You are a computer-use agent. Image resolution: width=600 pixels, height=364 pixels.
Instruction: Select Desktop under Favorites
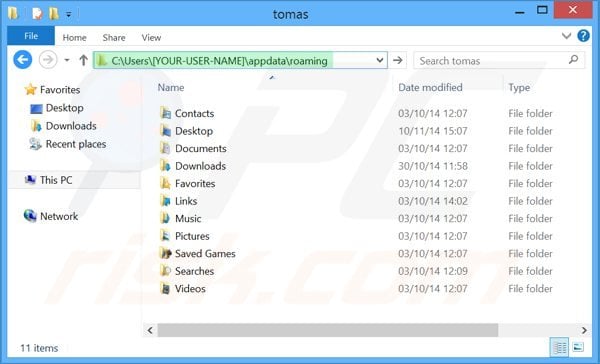tap(65, 108)
